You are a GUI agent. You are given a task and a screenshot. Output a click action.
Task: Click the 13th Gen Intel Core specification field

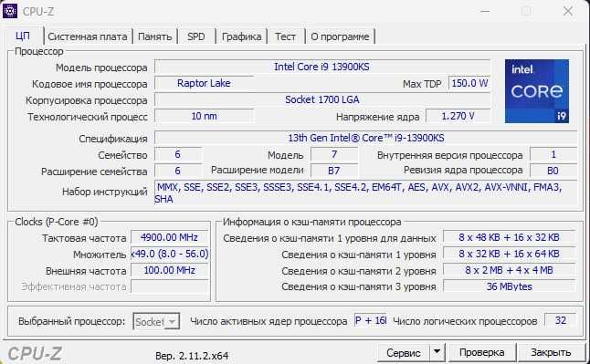[365, 138]
